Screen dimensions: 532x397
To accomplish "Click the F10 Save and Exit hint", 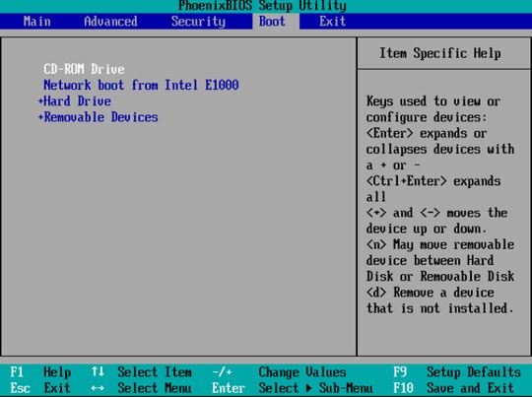I will pos(453,388).
